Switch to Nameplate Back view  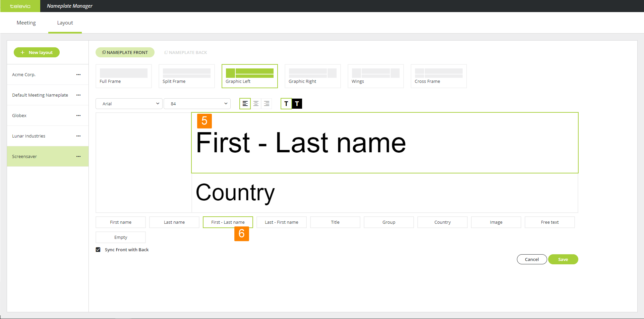[186, 52]
